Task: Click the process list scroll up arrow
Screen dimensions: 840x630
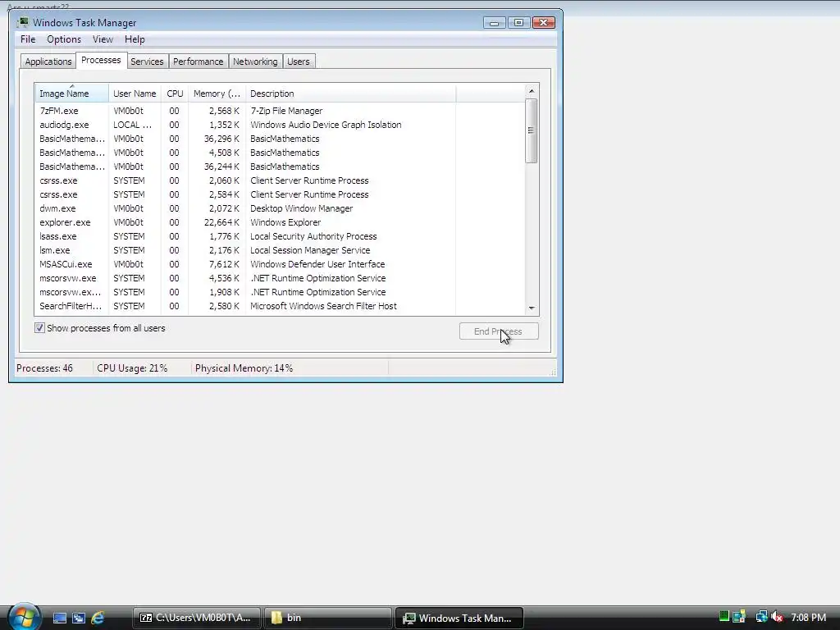Action: [x=532, y=91]
